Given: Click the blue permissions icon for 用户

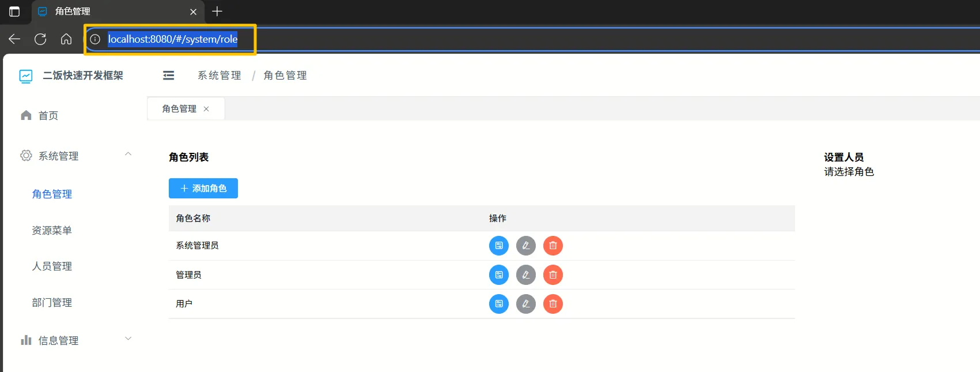Looking at the screenshot, I should tap(499, 304).
